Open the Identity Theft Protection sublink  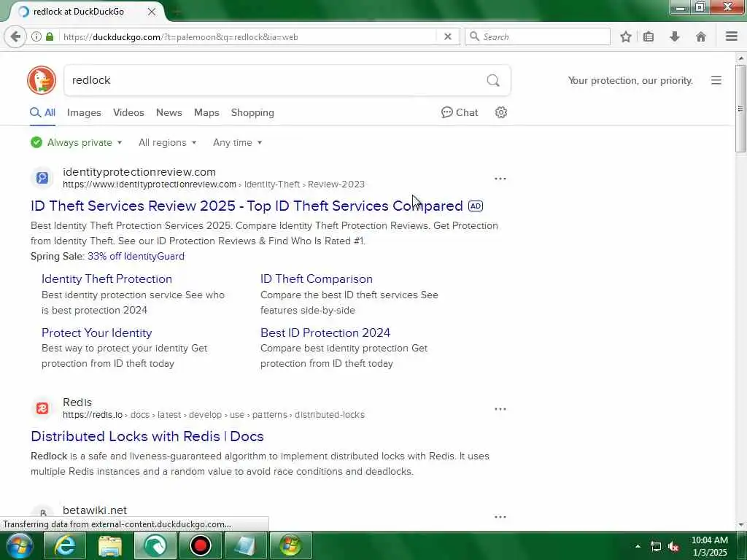[x=107, y=279]
